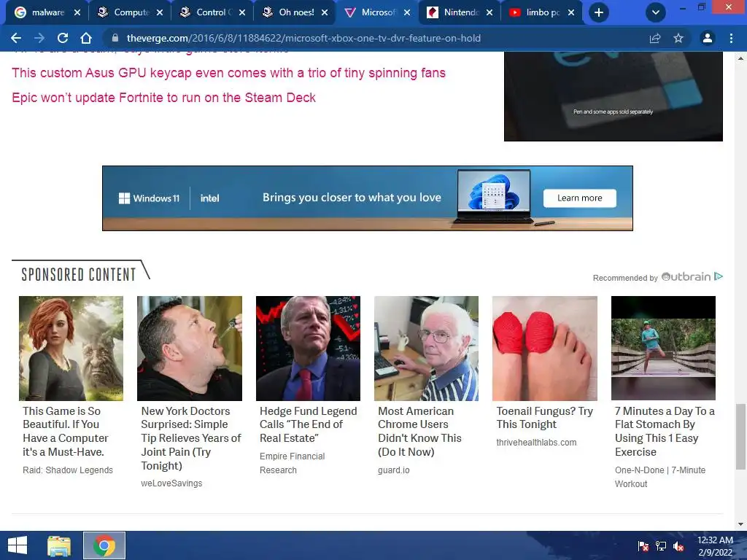Open the Asus GPU keycap article link
The width and height of the screenshot is (747, 560).
pos(228,73)
